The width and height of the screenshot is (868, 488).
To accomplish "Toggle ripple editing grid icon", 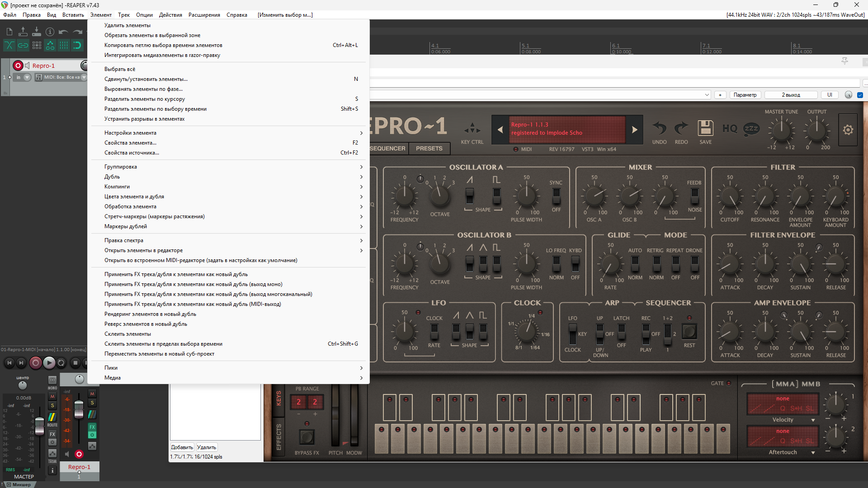I will 37,45.
